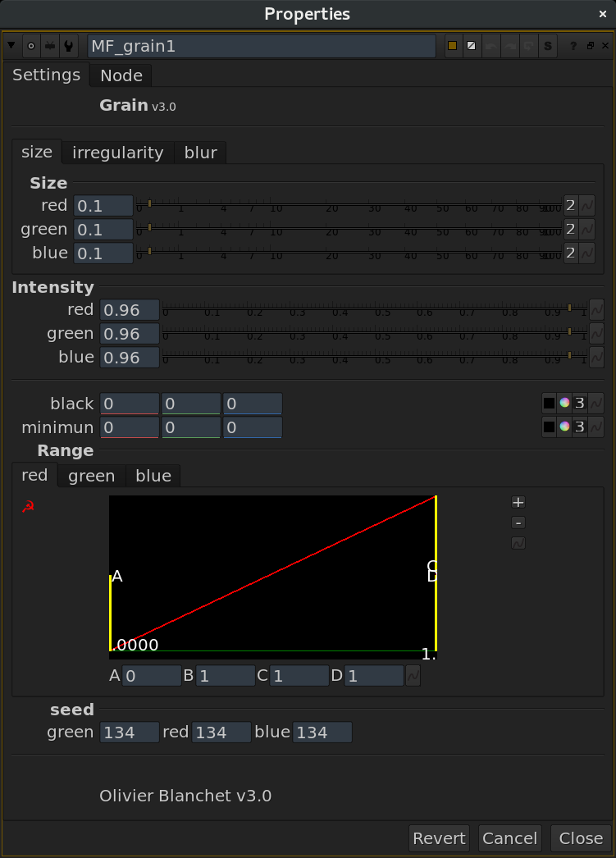Open animation menu for Size red
The height and width of the screenshot is (858, 616).
pos(587,205)
